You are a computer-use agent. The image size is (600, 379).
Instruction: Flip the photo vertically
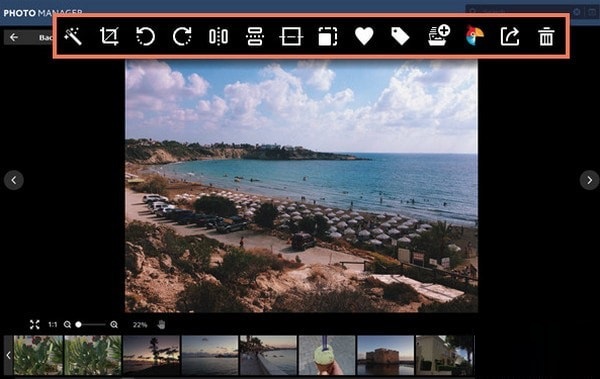pyautogui.click(x=255, y=37)
